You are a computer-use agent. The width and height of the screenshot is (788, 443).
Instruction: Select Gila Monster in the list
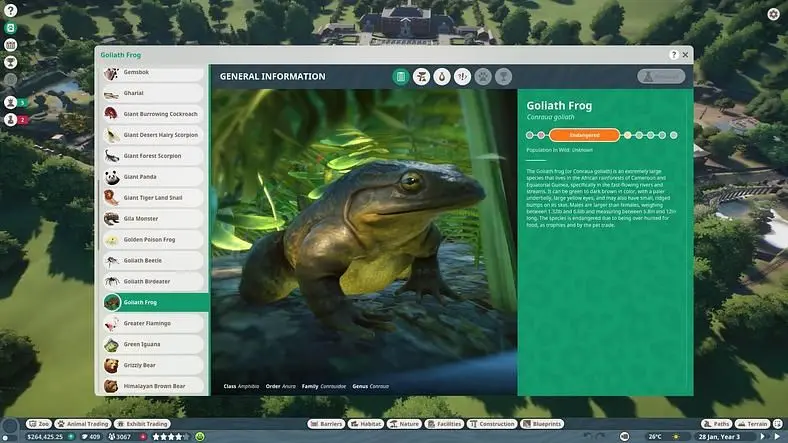(153, 219)
